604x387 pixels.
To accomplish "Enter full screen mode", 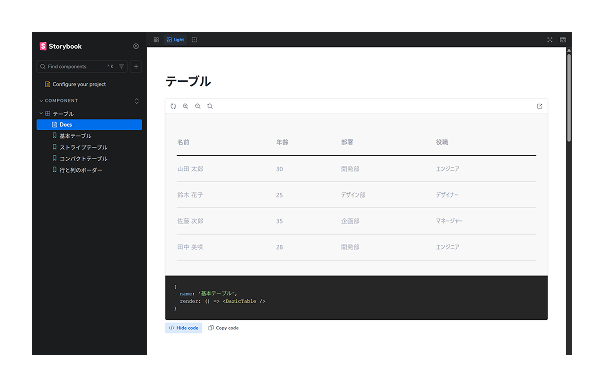I will [550, 39].
